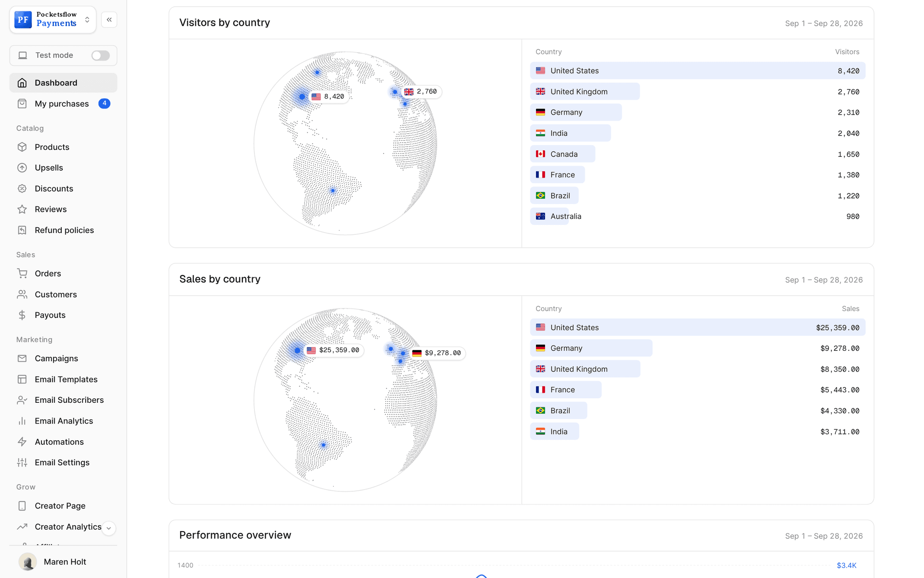Select United States row in Visitors table
This screenshot has height=578, width=924.
pos(698,71)
